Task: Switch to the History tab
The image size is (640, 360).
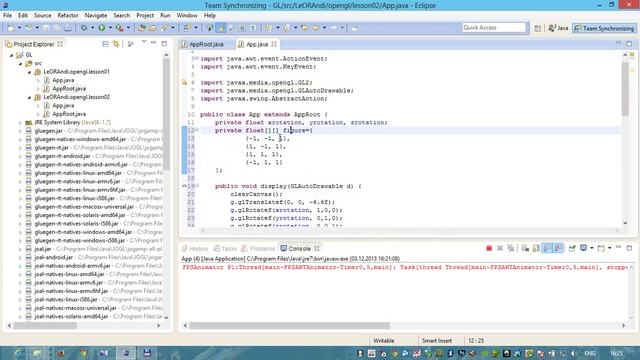Action: [195, 249]
